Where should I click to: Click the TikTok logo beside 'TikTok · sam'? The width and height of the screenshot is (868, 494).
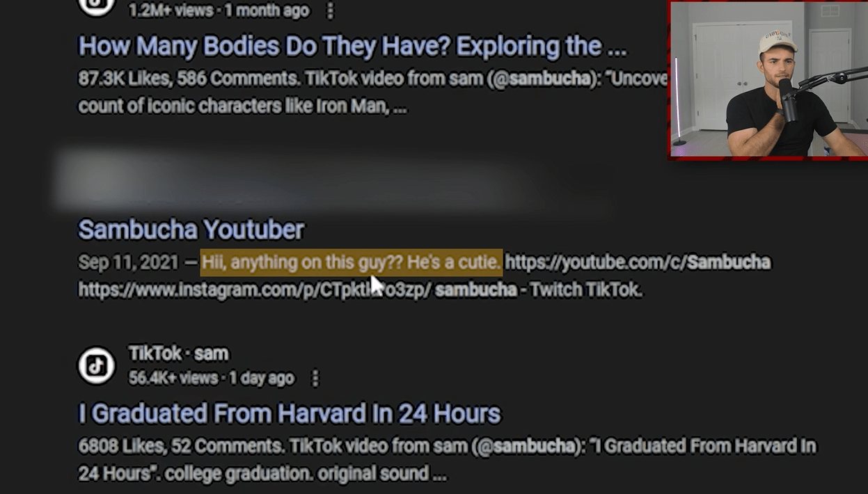(96, 365)
